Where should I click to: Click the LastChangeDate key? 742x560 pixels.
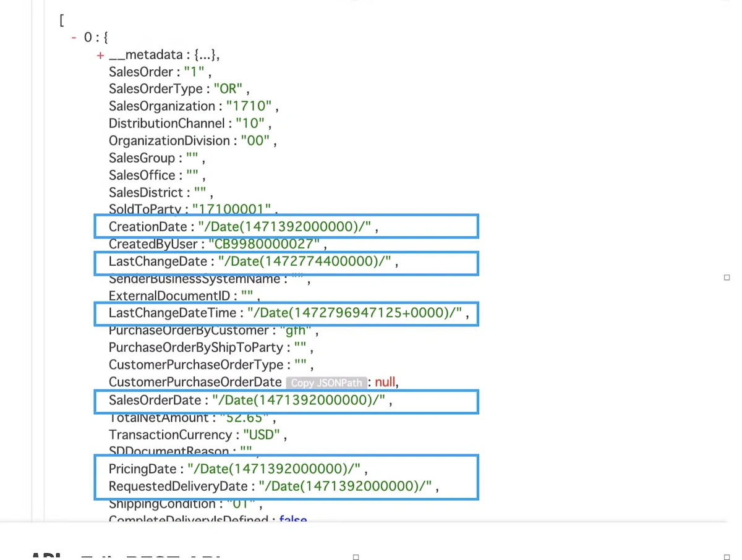pos(158,261)
